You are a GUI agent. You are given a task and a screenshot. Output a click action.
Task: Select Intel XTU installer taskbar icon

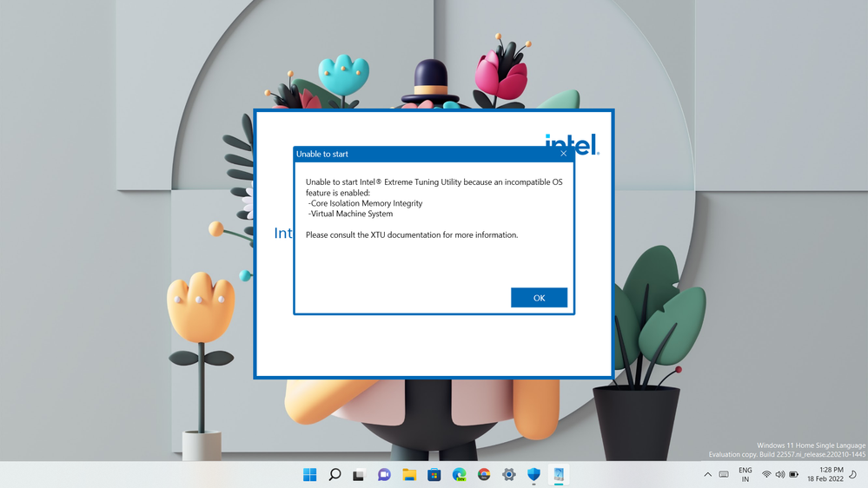pos(559,475)
